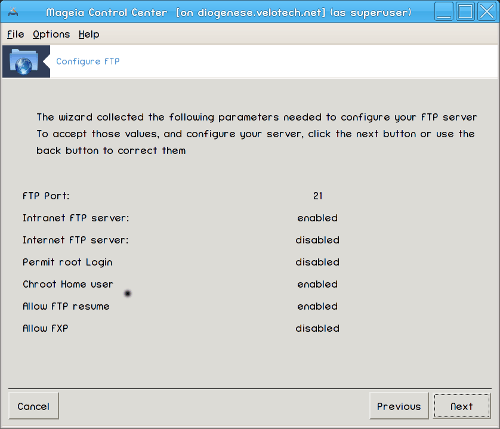Click the Allow FTP resume label
500x429 pixels.
pos(66,306)
